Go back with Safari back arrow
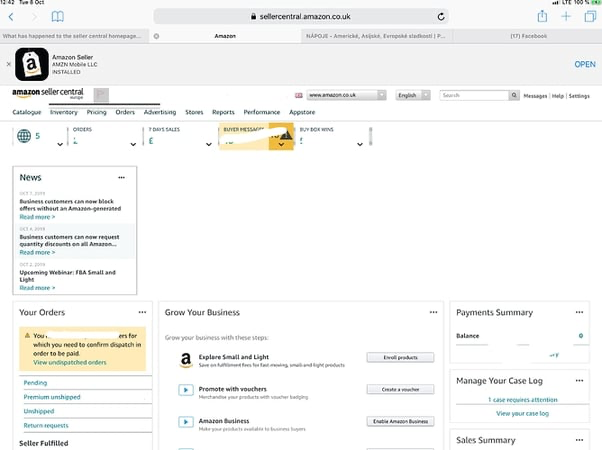 pos(11,17)
